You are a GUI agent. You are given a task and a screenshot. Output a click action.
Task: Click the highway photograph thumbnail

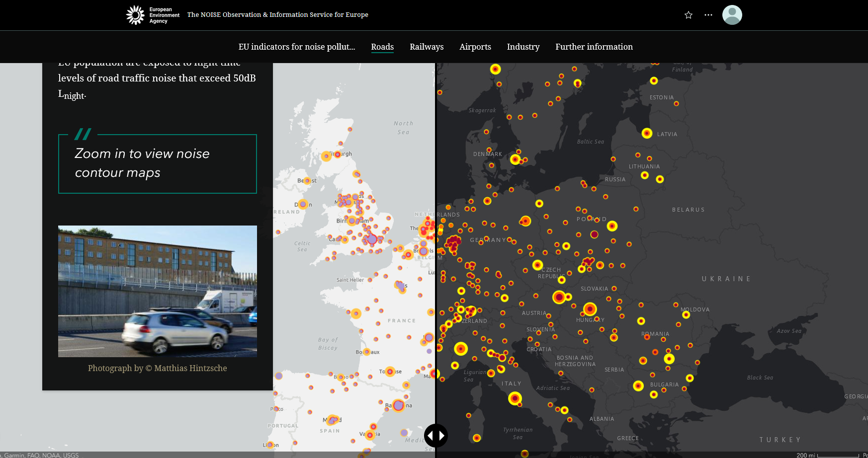pyautogui.click(x=158, y=291)
